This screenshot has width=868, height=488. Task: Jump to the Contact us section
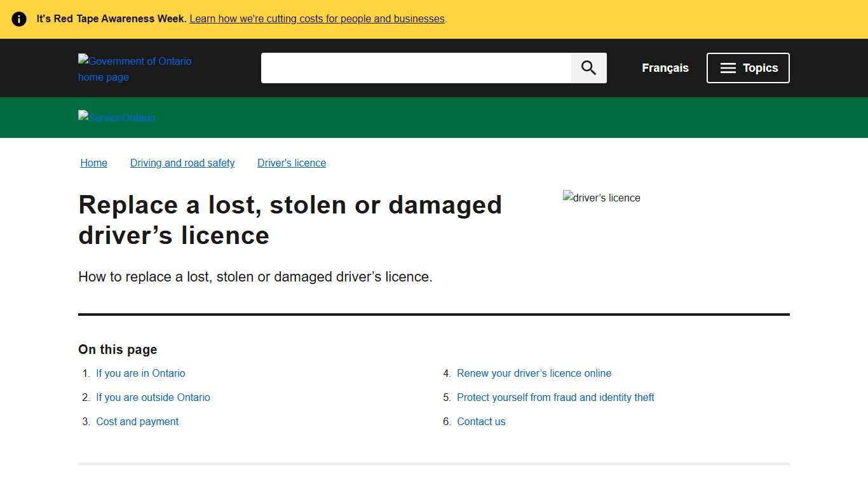tap(481, 421)
